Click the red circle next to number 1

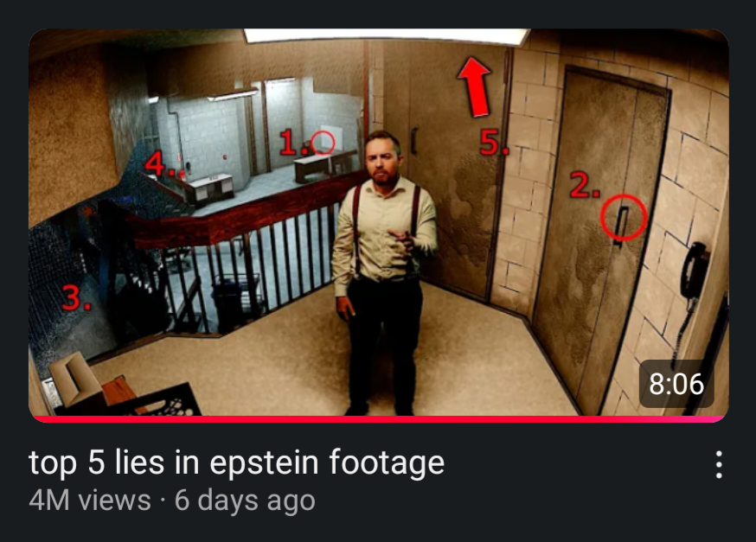(322, 143)
